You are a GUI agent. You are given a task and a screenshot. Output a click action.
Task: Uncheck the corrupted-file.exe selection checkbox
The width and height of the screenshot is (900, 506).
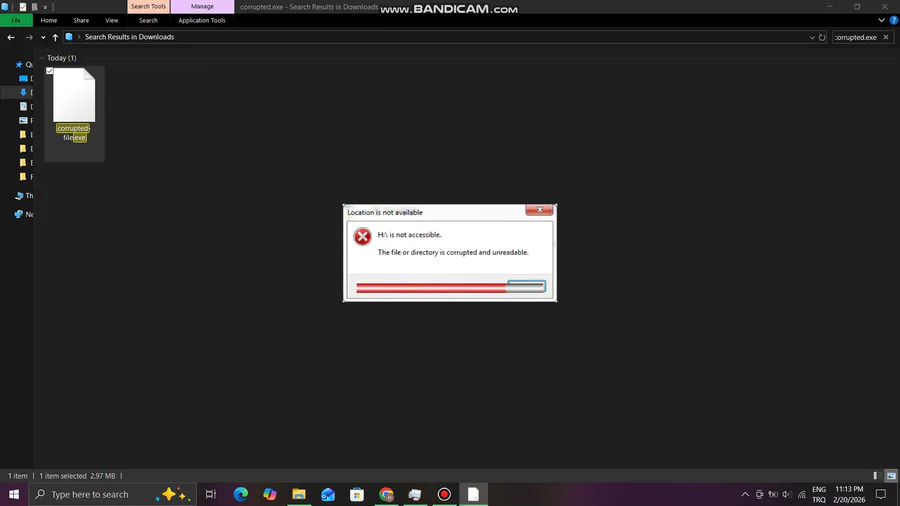pyautogui.click(x=50, y=71)
